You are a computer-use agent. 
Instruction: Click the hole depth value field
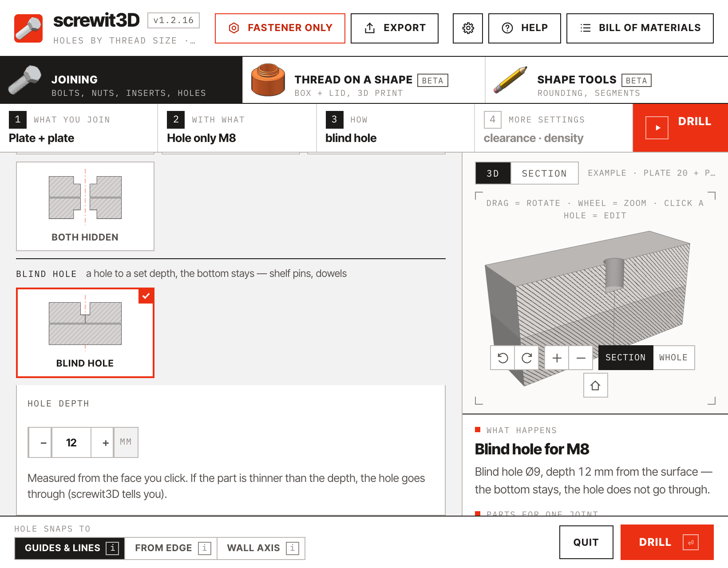coord(71,442)
